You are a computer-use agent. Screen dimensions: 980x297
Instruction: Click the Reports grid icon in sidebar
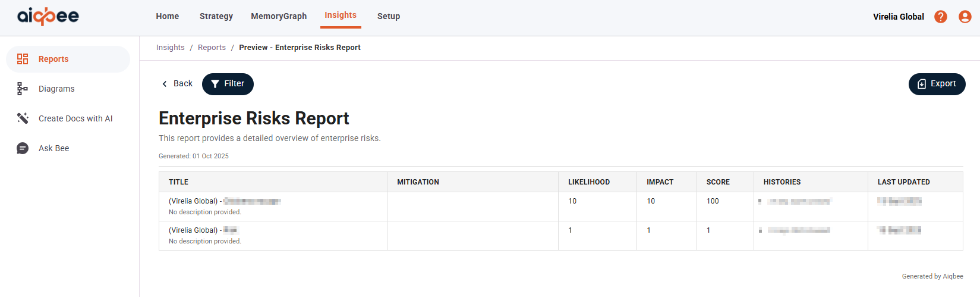tap(23, 59)
